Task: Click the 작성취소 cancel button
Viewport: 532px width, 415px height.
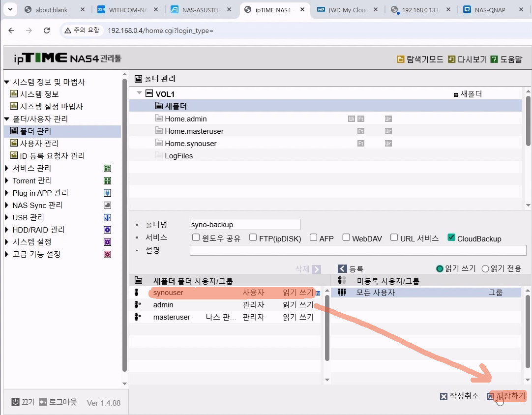Action: (459, 396)
